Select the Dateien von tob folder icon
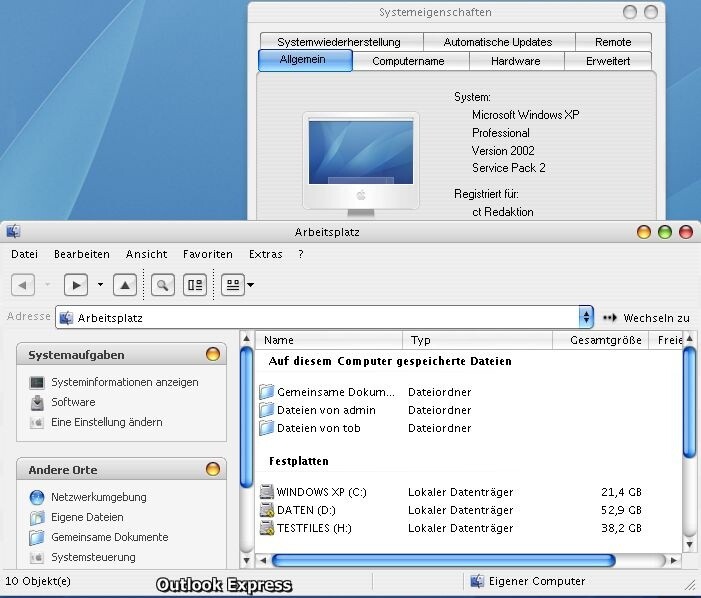 tap(267, 428)
